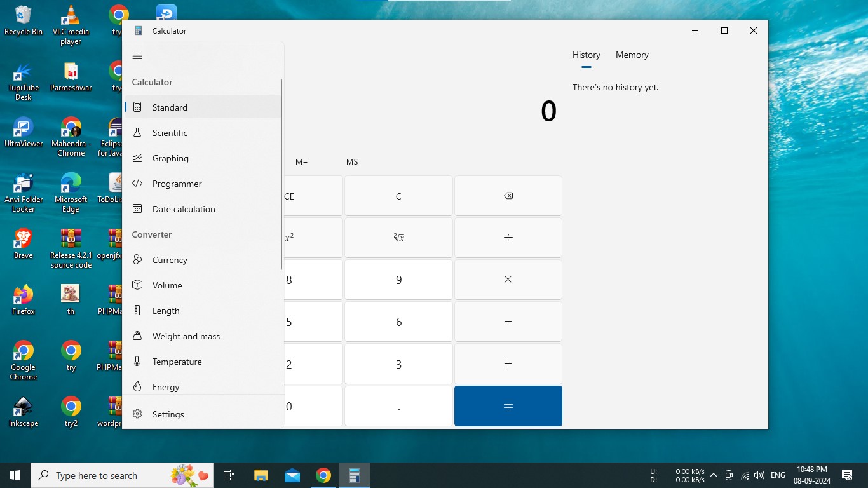Click the multiply operator button
Screen dimensions: 868x488
tap(508, 280)
